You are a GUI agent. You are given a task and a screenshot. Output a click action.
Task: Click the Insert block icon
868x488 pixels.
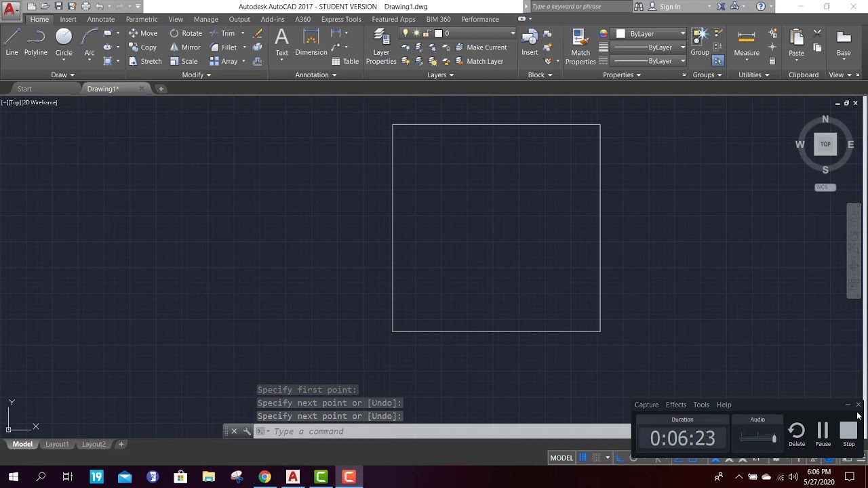tap(530, 42)
